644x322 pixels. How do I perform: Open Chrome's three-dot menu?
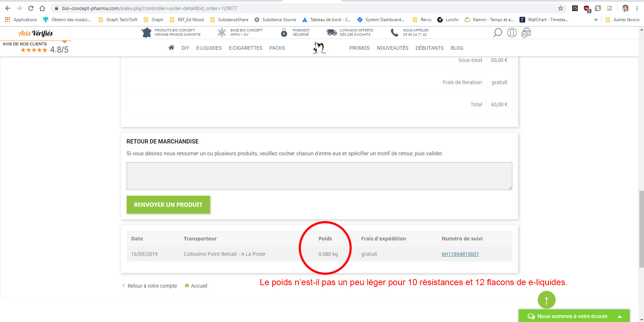point(637,8)
